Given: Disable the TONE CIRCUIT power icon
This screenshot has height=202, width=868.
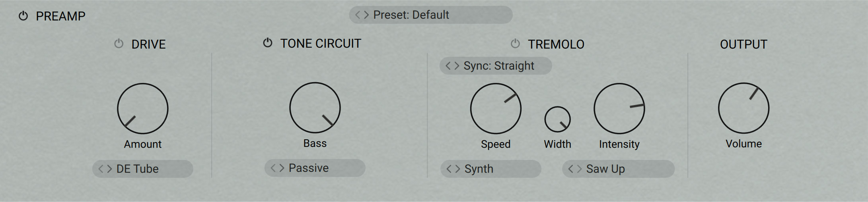Looking at the screenshot, I should 268,43.
